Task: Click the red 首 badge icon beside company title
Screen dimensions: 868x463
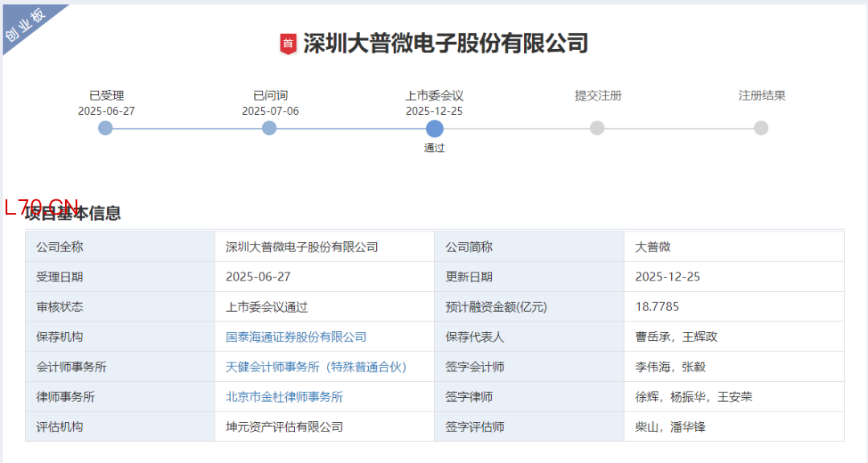Action: pyautogui.click(x=288, y=43)
